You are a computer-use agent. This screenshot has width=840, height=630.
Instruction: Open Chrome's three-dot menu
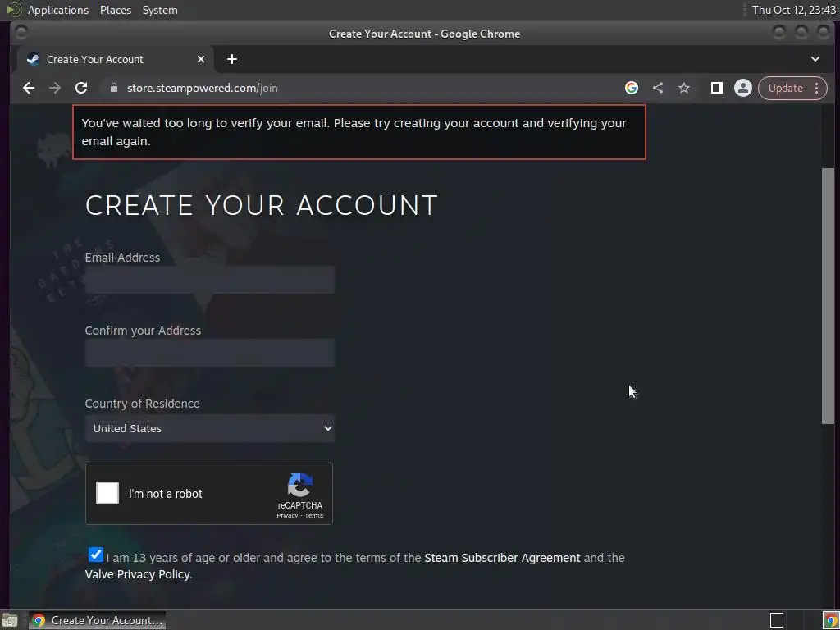pyautogui.click(x=816, y=88)
